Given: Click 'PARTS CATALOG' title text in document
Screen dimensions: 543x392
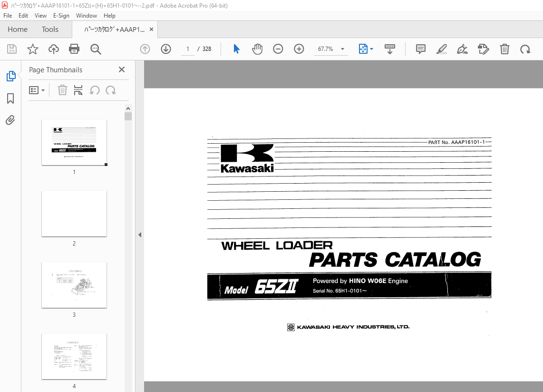Looking at the screenshot, I should (x=395, y=260).
